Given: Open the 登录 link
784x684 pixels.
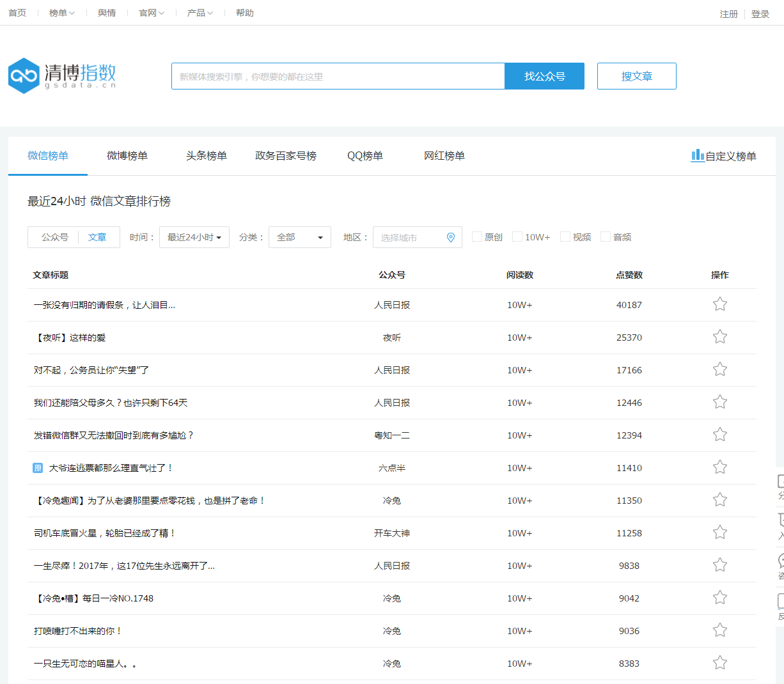Looking at the screenshot, I should click(760, 14).
